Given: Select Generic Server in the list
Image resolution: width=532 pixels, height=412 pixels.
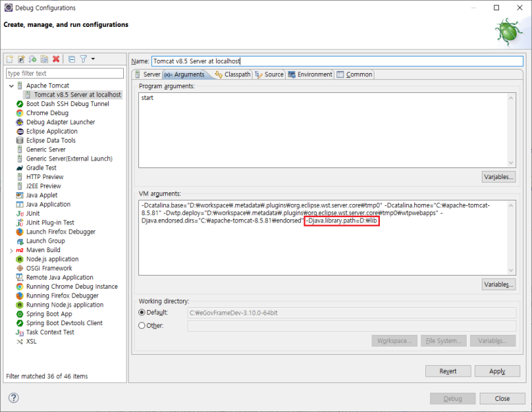Looking at the screenshot, I should click(46, 150).
